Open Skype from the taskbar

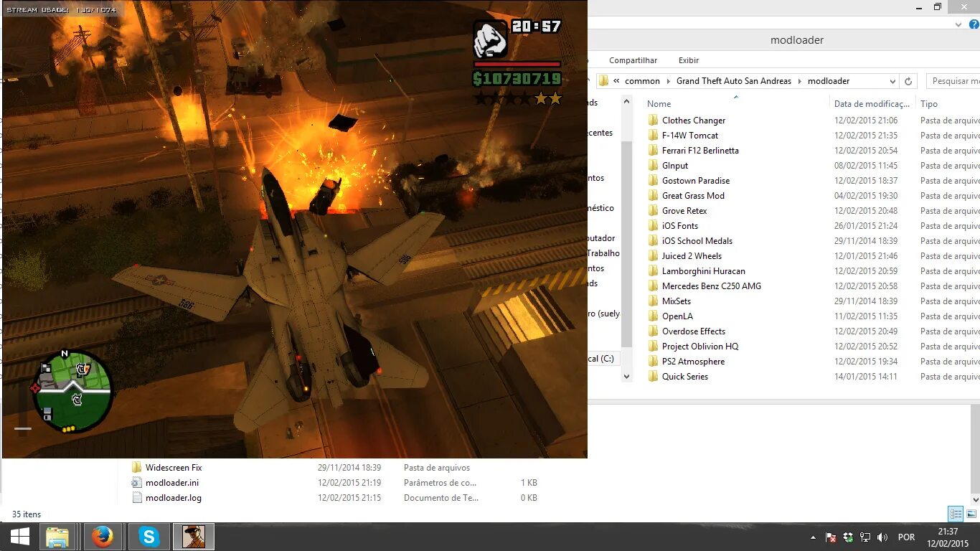[x=149, y=537]
